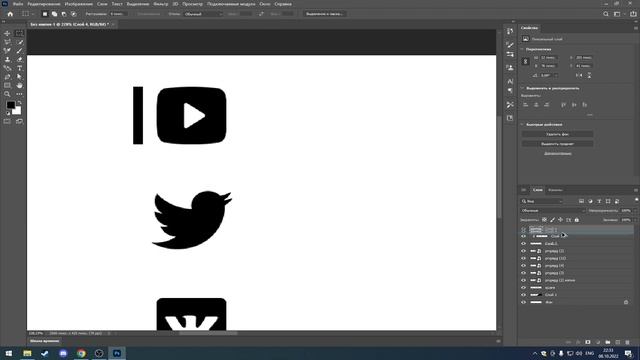
Task: Select the Clone Stamp tool
Action: coord(7,60)
